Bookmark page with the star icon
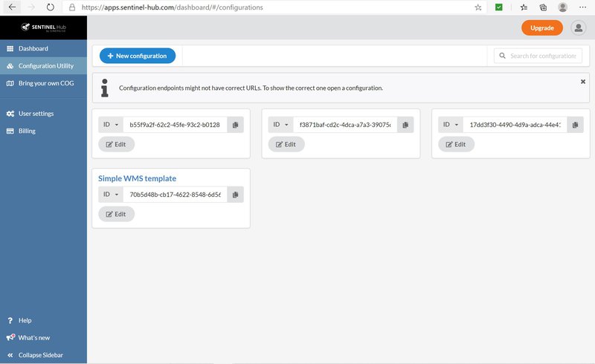 (x=478, y=7)
